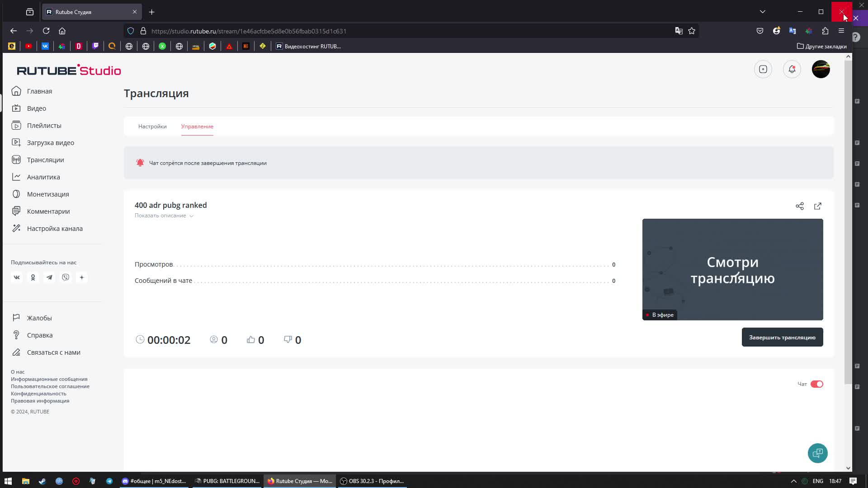Open the Telegram icon in the sidebar
868x488 pixels.
point(49,277)
